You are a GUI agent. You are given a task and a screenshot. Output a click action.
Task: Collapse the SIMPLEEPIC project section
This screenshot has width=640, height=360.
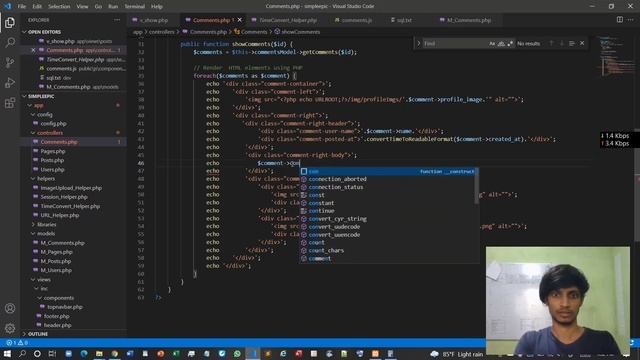pos(73,96)
